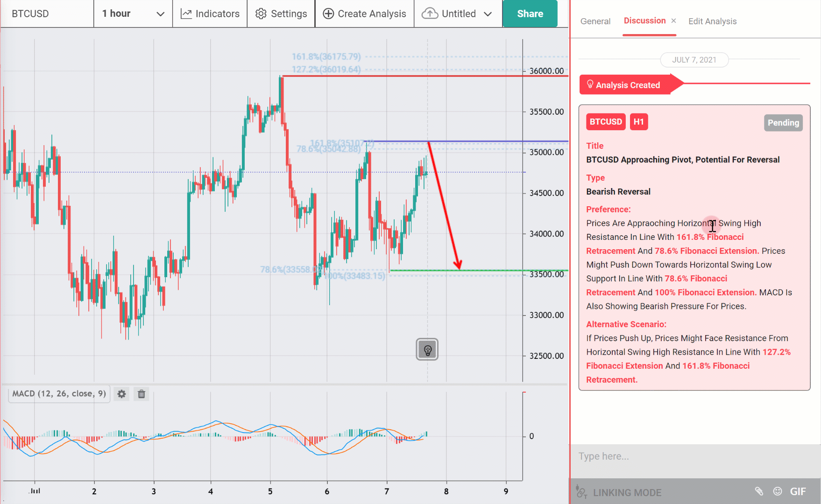Click the cloud upload icon beside Untitled
Image resolution: width=821 pixels, height=504 pixels.
coord(430,14)
